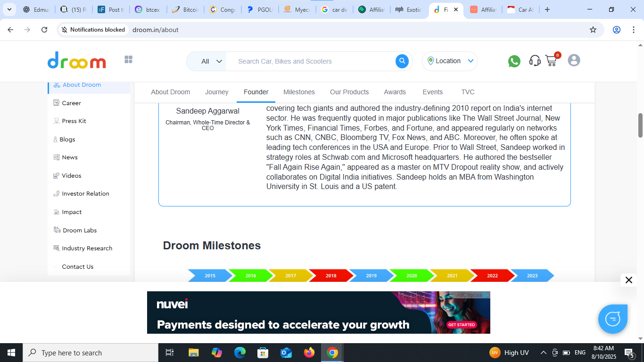Close the bottom ad banner
644x362 pixels.
tap(628, 280)
